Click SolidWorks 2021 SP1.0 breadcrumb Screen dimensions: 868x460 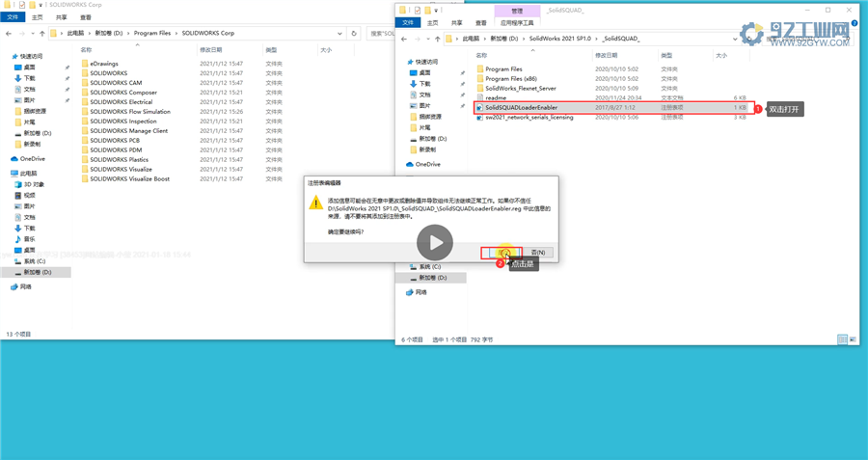tap(559, 39)
